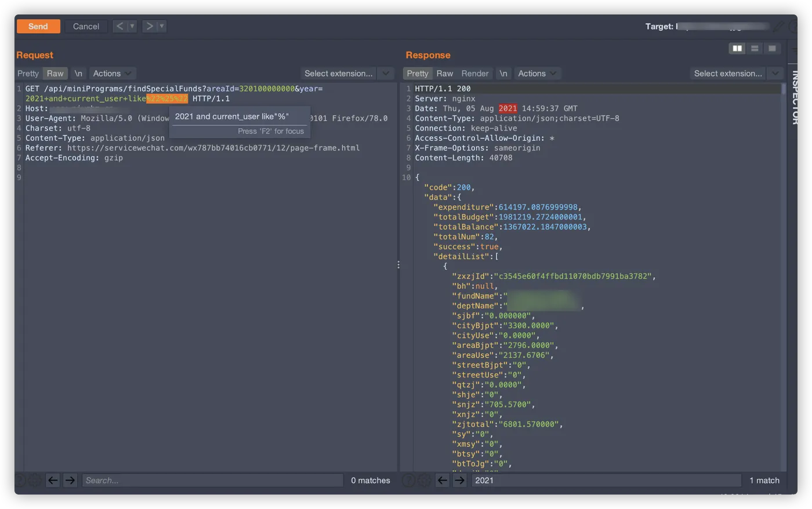This screenshot has height=509, width=812.
Task: Click the 'Request' panel heading
Action: coord(35,55)
